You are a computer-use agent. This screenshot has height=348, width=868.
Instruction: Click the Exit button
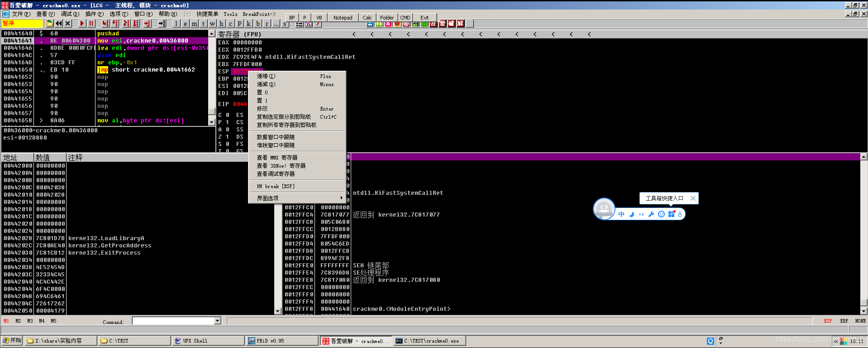coord(424,18)
